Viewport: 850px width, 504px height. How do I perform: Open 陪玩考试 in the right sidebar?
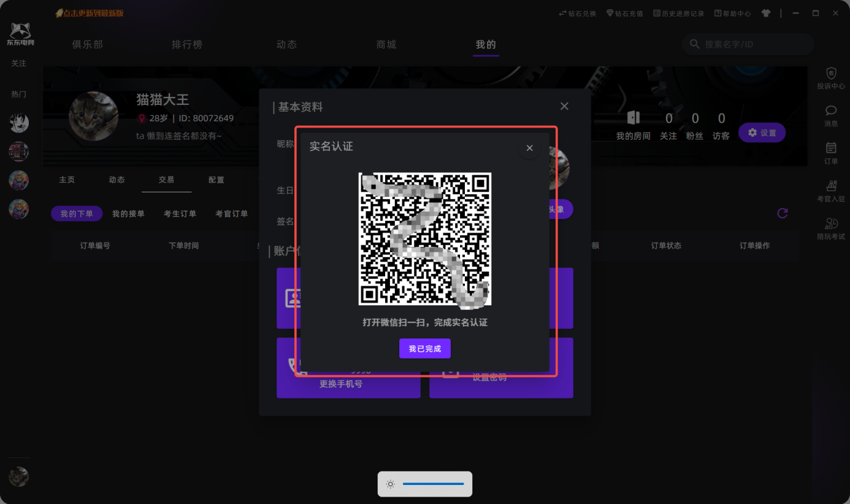pyautogui.click(x=831, y=229)
